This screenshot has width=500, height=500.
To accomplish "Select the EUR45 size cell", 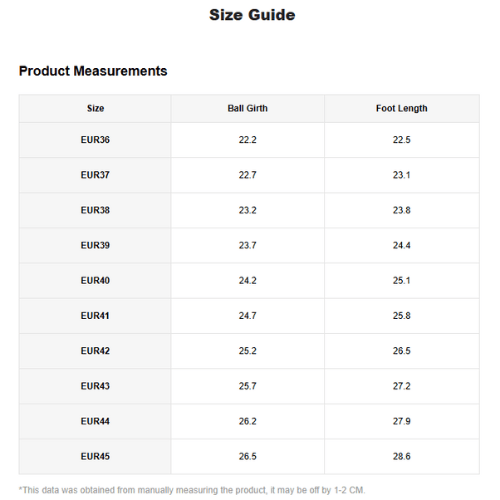I will pos(95,456).
